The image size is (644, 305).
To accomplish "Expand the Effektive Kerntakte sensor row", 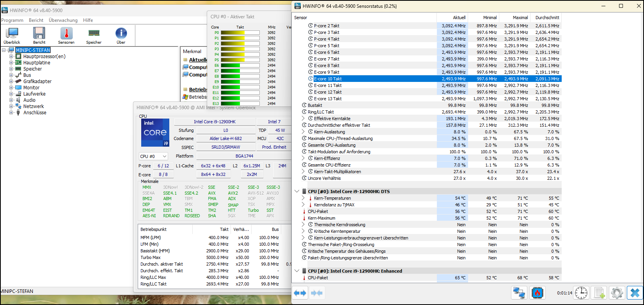I will tap(303, 119).
